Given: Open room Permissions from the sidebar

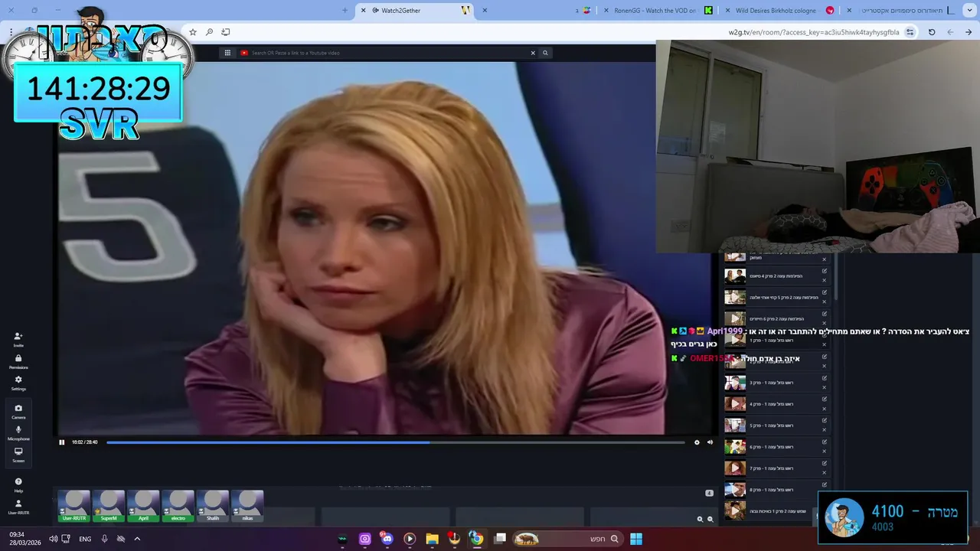Looking at the screenshot, I should point(18,361).
